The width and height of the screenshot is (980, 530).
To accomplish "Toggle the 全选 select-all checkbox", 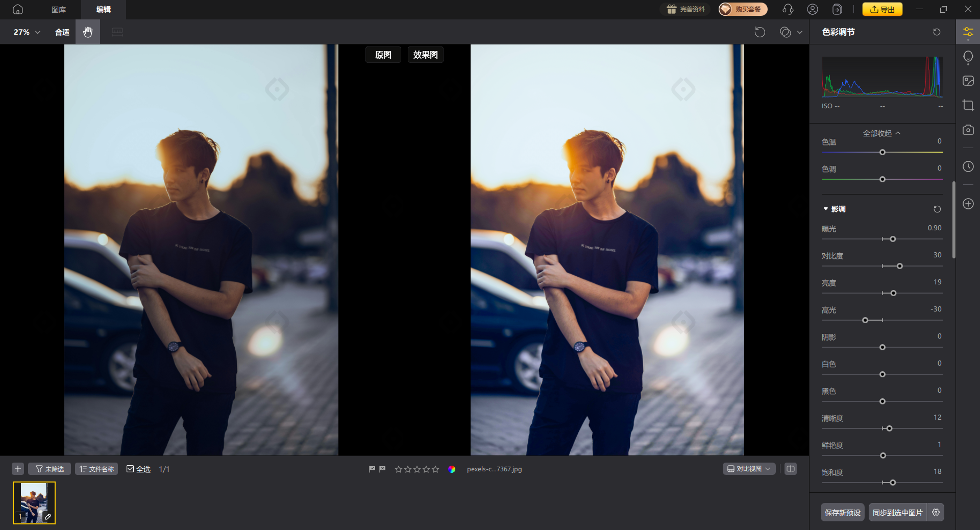I will click(130, 469).
